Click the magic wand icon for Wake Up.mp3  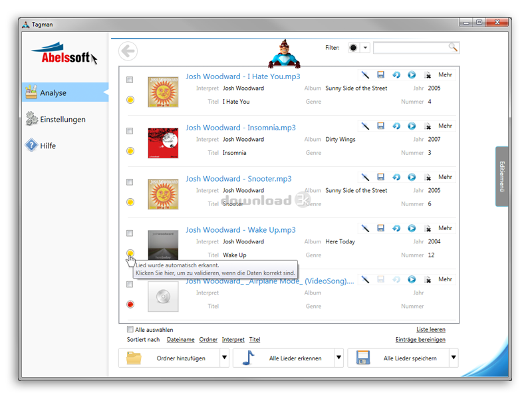(x=365, y=228)
